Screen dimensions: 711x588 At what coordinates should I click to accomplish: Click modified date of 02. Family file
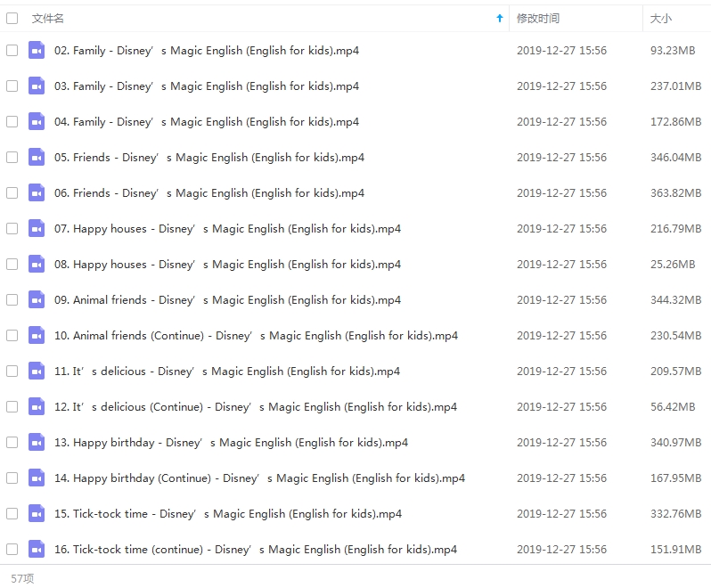[561, 50]
